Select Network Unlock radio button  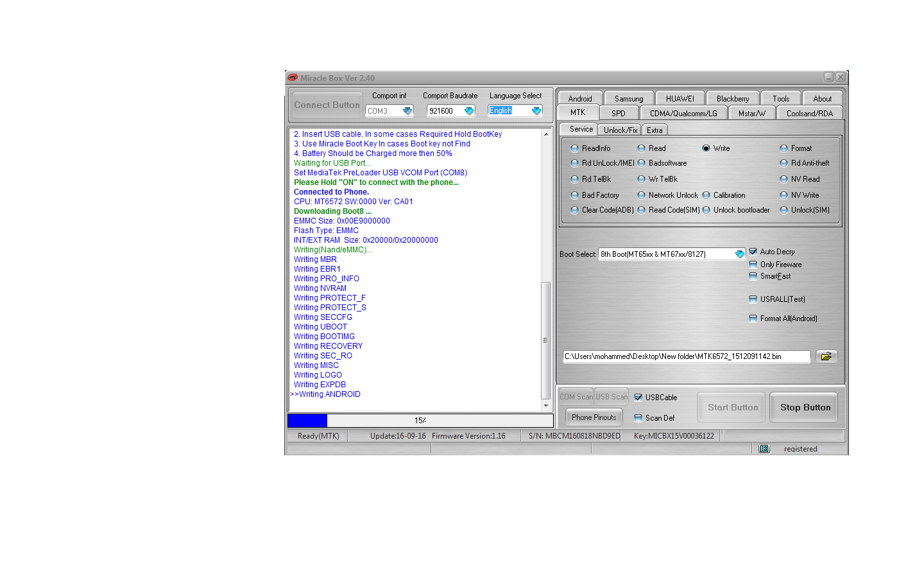[641, 195]
